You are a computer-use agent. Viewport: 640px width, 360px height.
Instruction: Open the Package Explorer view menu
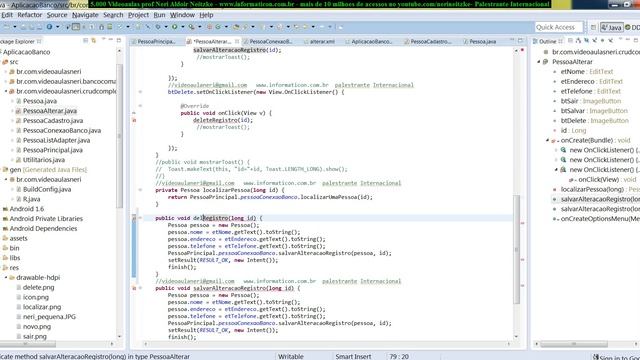click(103, 39)
